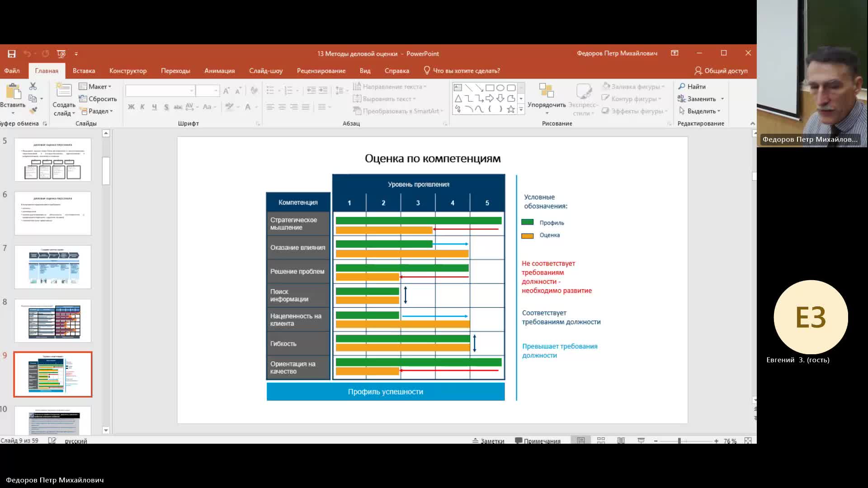868x488 pixels.
Task: Switch to the Конструктор tab
Action: [x=128, y=71]
